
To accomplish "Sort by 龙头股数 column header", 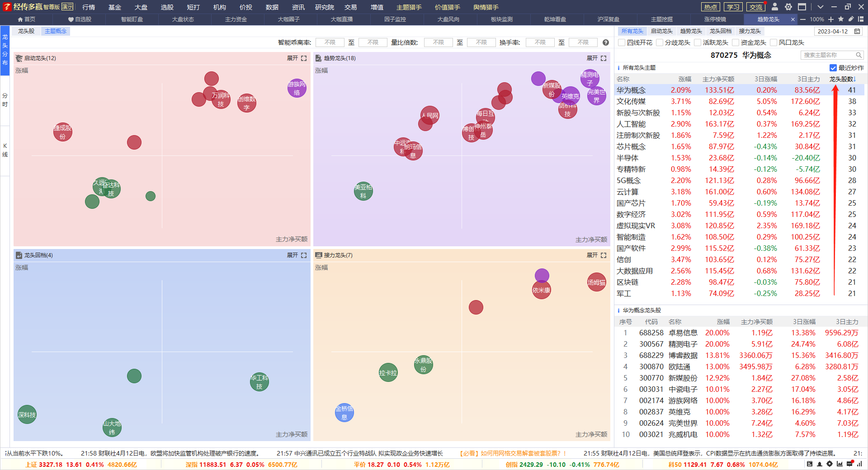I will [843, 79].
